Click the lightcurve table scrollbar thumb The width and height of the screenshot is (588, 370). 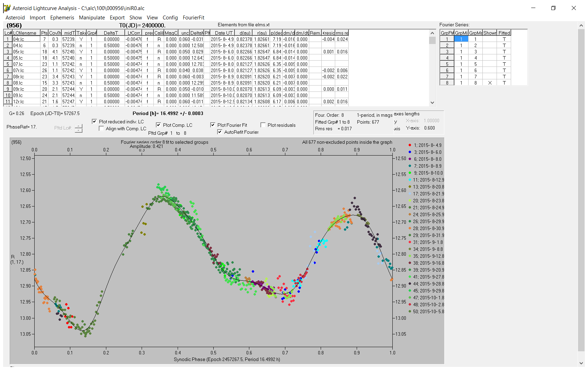pos(432,40)
